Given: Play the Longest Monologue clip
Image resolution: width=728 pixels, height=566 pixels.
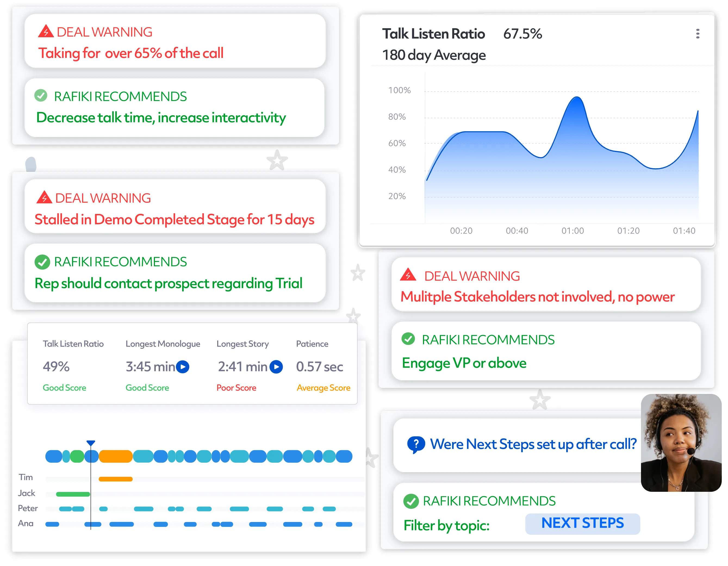Looking at the screenshot, I should [x=183, y=367].
